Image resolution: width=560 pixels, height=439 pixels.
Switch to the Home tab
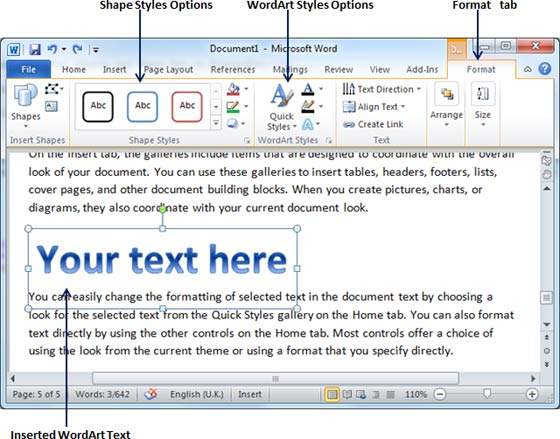point(74,69)
